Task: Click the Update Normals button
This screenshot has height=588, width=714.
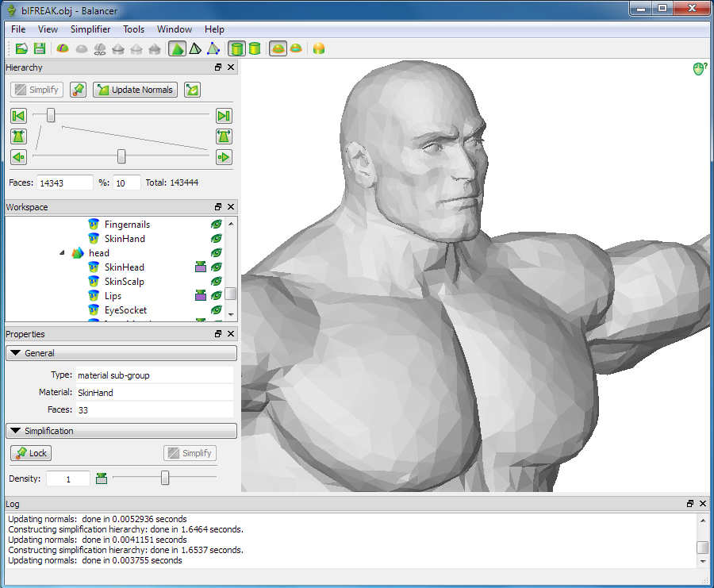Action: pos(134,90)
